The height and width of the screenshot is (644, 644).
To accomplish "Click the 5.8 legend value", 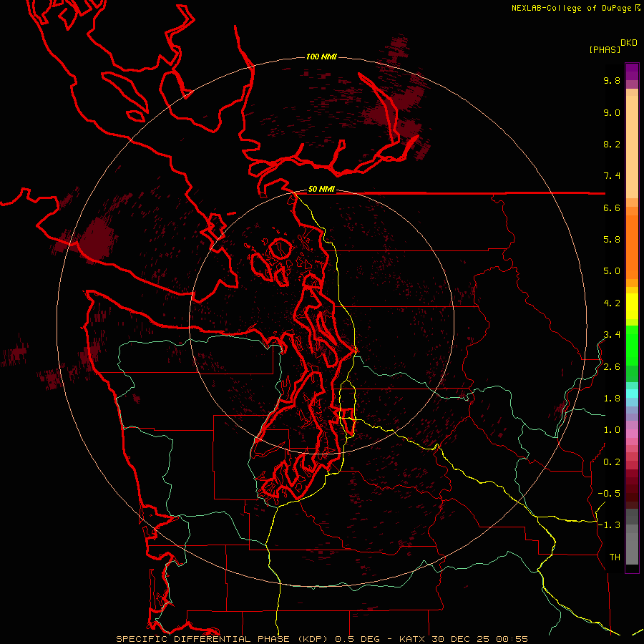I will click(x=612, y=240).
